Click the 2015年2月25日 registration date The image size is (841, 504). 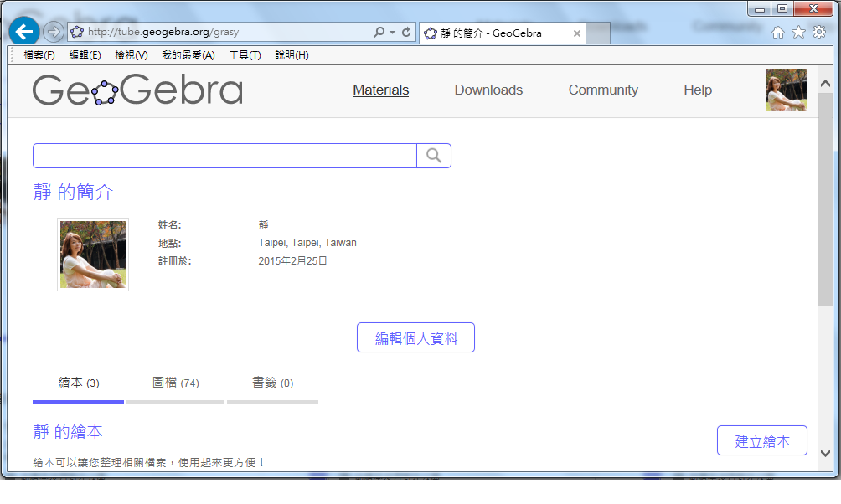pos(293,261)
